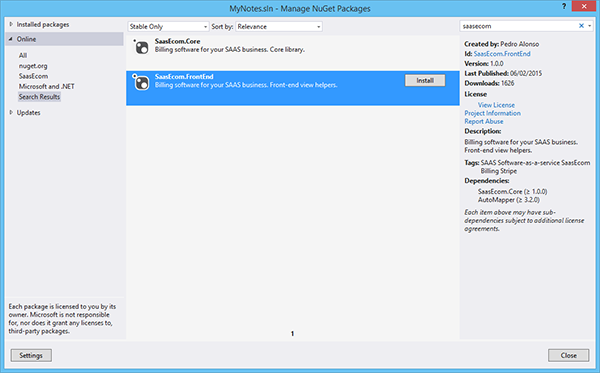The width and height of the screenshot is (600, 373).
Task: Click page number 1 in results
Action: pyautogui.click(x=292, y=334)
